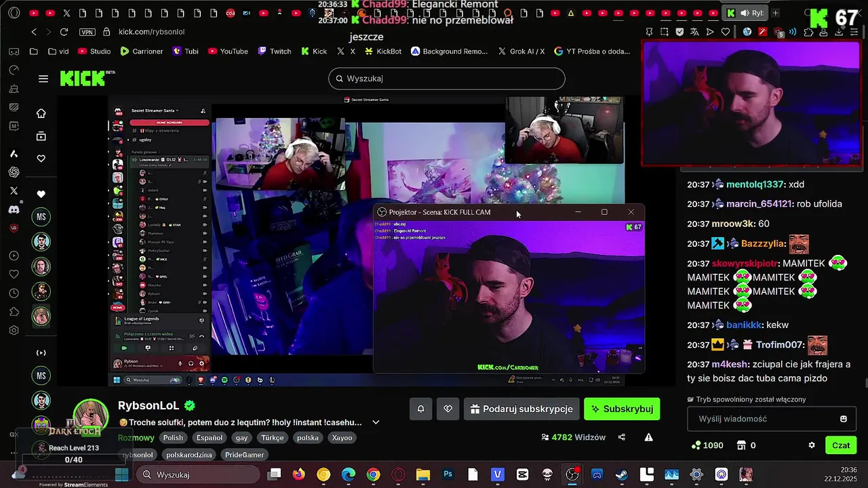Open the KickBot bookmark
This screenshot has height=488, width=868.
(x=383, y=52)
